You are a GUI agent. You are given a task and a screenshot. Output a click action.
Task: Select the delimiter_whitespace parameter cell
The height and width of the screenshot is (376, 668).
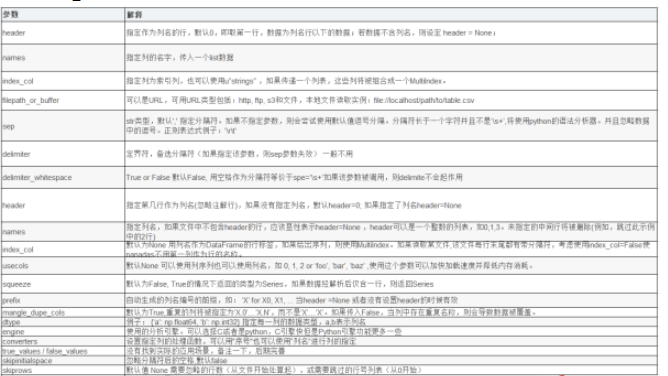pos(63,178)
